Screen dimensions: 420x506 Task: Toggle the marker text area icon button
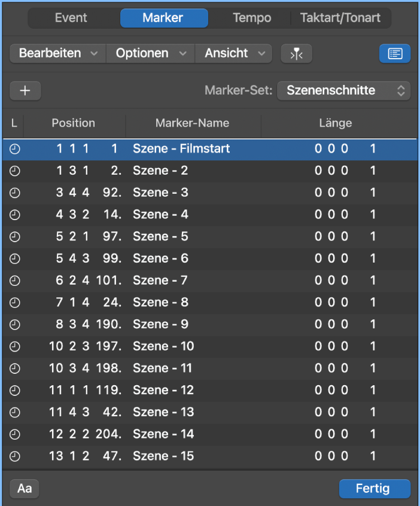pyautogui.click(x=395, y=53)
